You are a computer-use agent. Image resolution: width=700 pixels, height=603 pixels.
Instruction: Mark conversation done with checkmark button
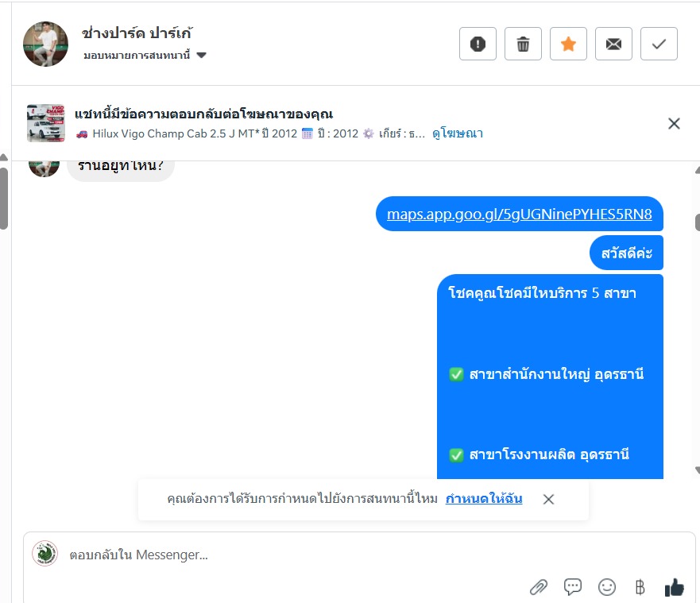click(659, 44)
